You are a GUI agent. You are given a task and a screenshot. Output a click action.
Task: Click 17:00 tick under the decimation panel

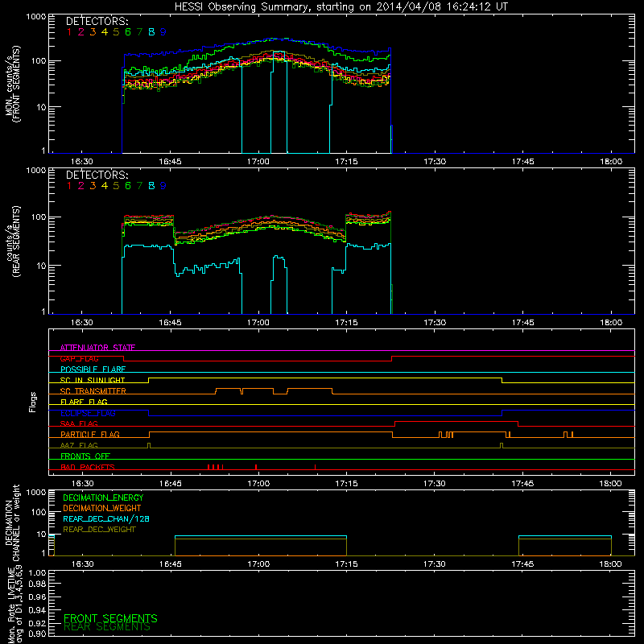pos(258,564)
